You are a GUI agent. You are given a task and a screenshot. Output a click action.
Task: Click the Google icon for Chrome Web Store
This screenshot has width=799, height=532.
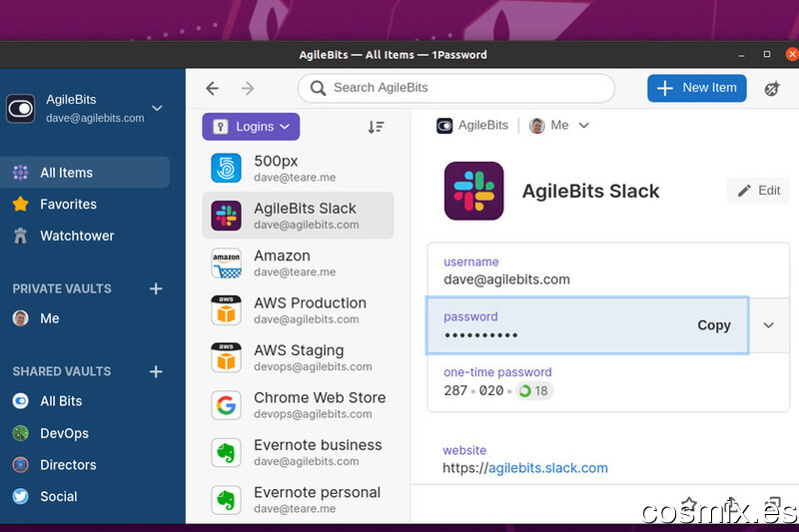pos(227,405)
